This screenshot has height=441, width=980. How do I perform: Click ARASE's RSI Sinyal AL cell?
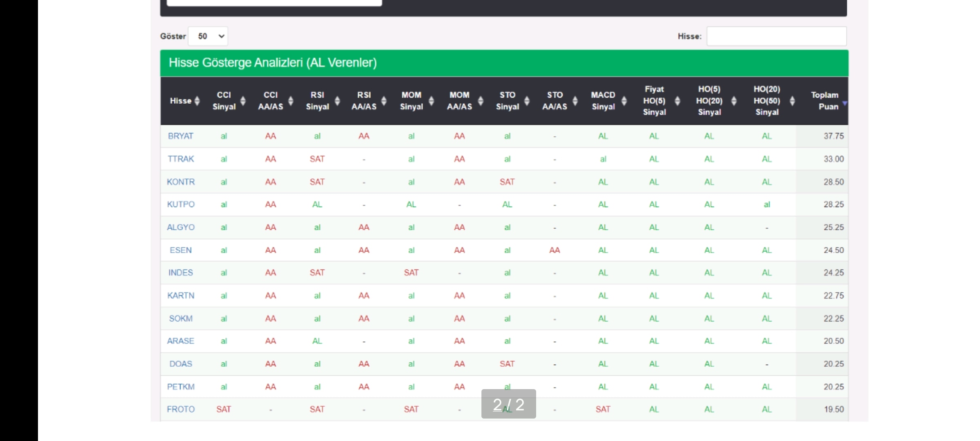coord(317,341)
